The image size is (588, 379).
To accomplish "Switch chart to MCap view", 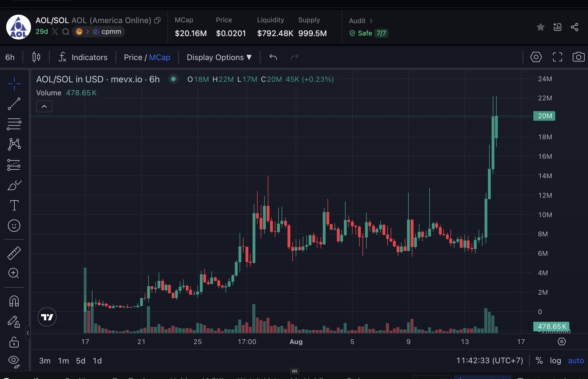I will [x=160, y=57].
